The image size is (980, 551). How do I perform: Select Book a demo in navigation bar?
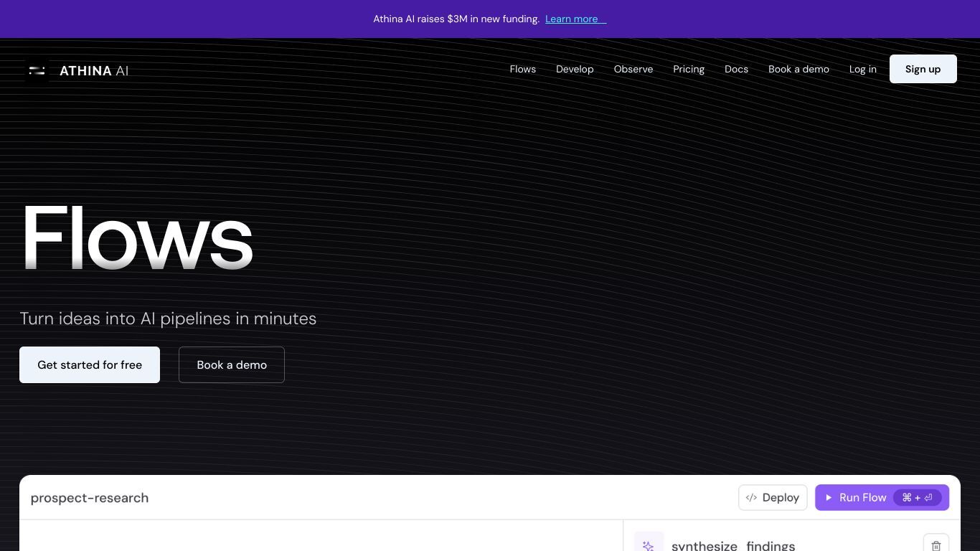798,69
